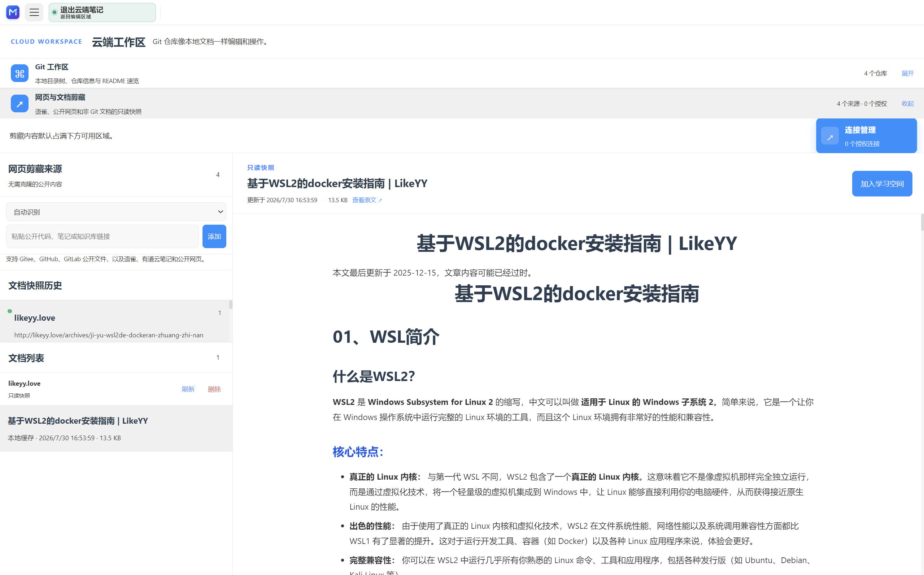Click the 13.5 KB size in preview header
Screen dimensions: 924x575
338,200
